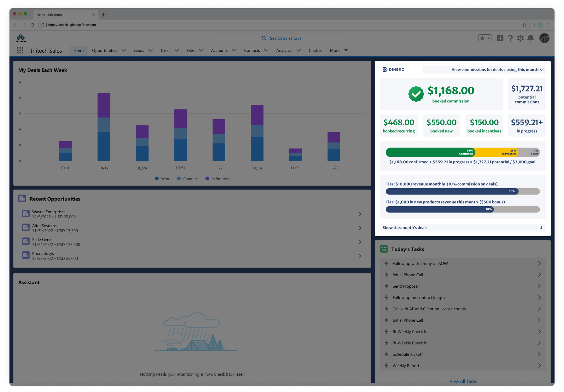This screenshot has height=392, width=564.
Task: Click View All Tasks link
Action: coord(463,381)
